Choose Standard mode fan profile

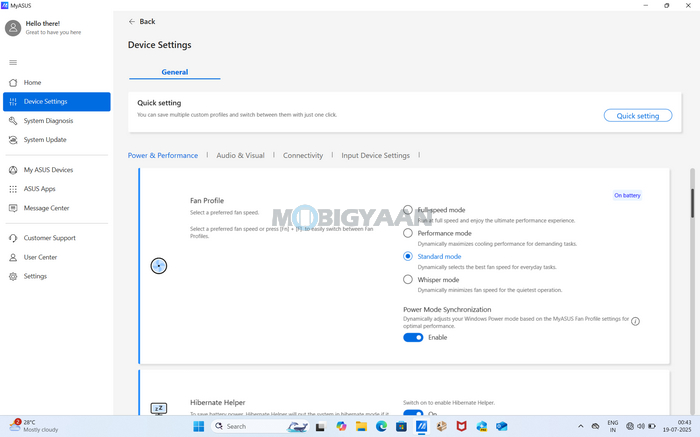coord(408,256)
